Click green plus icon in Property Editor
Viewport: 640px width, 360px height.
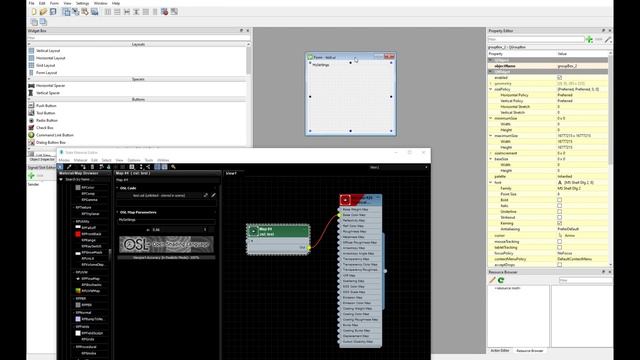[589, 40]
